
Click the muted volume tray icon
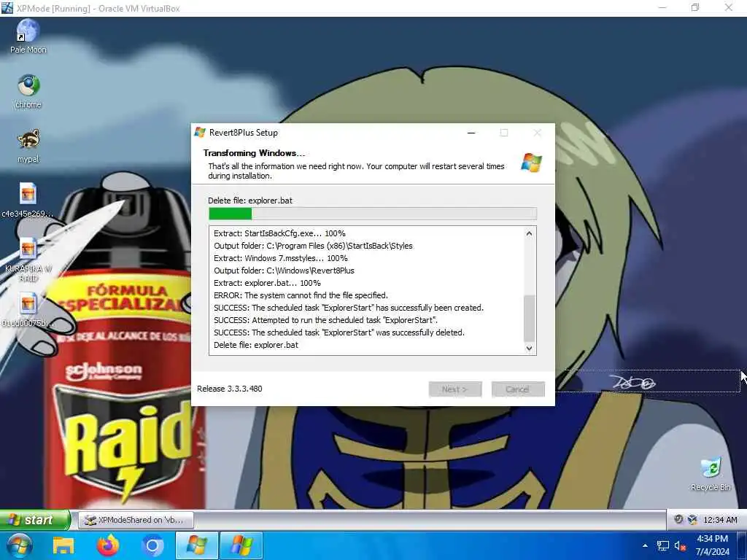coord(680,545)
